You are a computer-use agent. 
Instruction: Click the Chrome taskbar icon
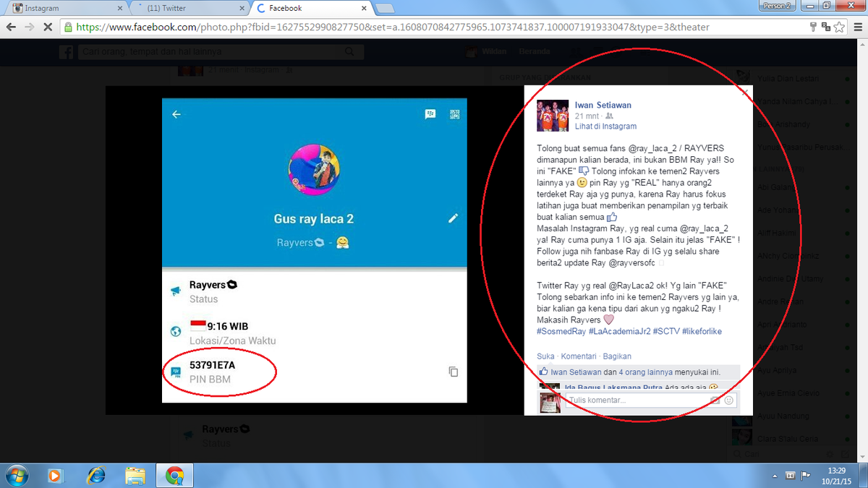(x=174, y=475)
